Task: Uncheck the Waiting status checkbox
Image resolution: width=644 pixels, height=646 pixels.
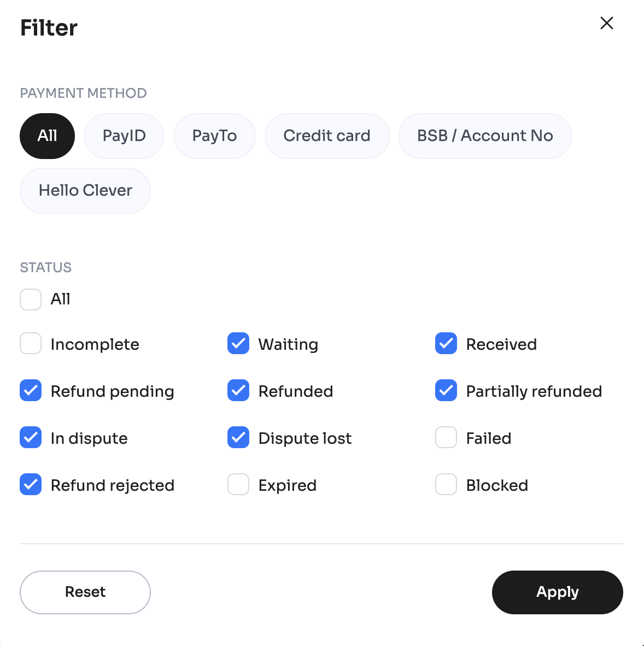Action: pos(238,344)
